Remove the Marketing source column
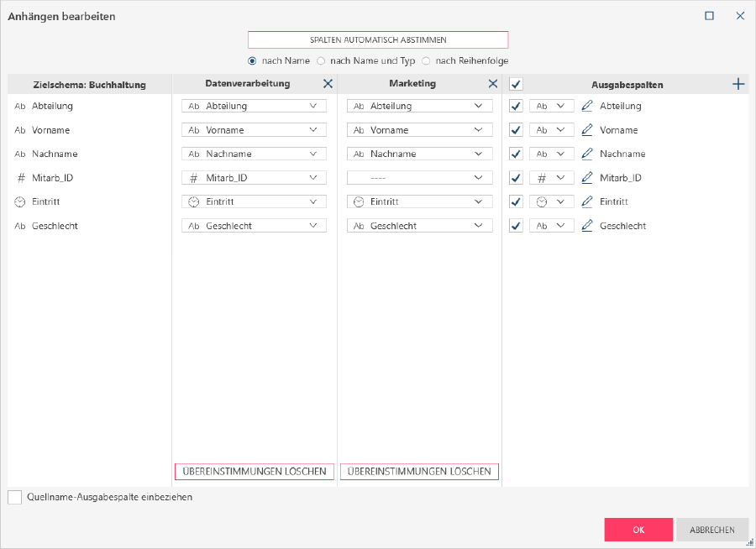Screen dimensions: 756x549 tap(493, 84)
